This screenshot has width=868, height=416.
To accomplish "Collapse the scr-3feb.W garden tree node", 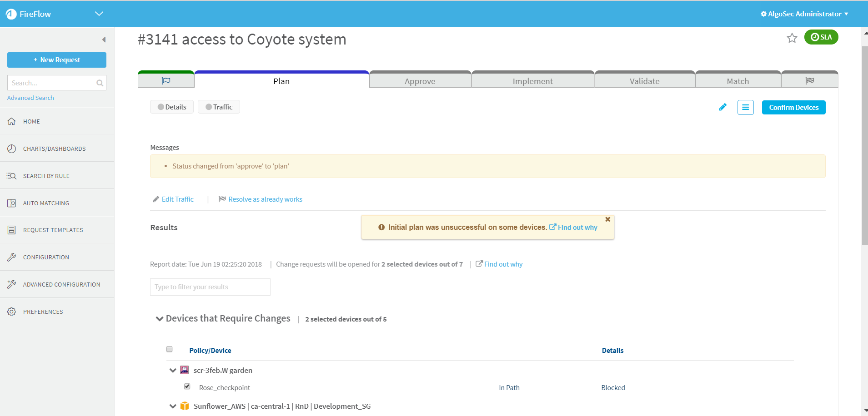I will click(173, 371).
